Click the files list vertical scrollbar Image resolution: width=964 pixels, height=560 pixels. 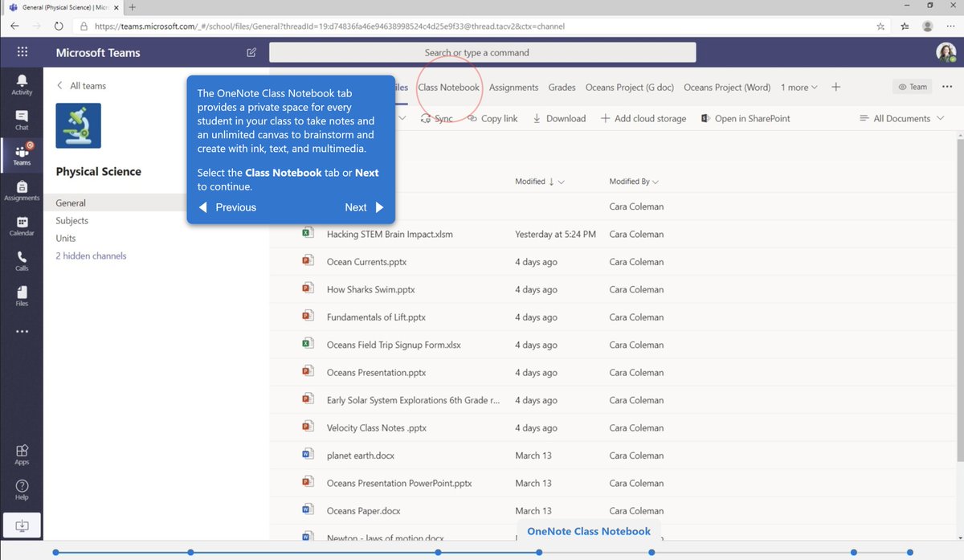[x=959, y=301]
